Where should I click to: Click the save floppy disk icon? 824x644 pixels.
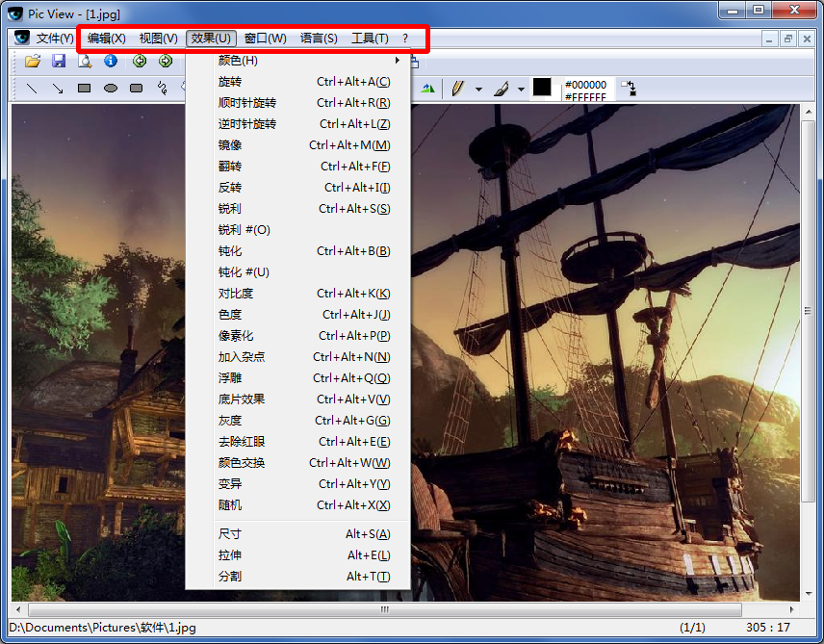59,61
